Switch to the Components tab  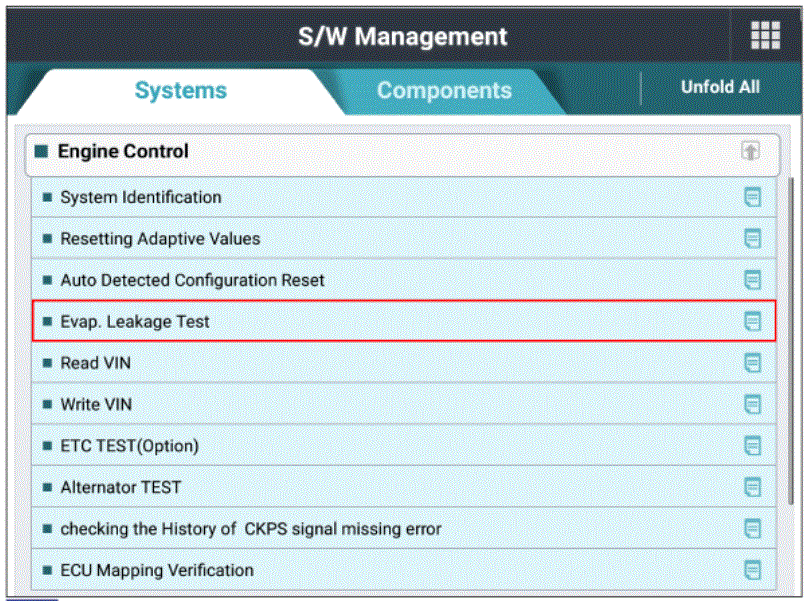point(444,91)
